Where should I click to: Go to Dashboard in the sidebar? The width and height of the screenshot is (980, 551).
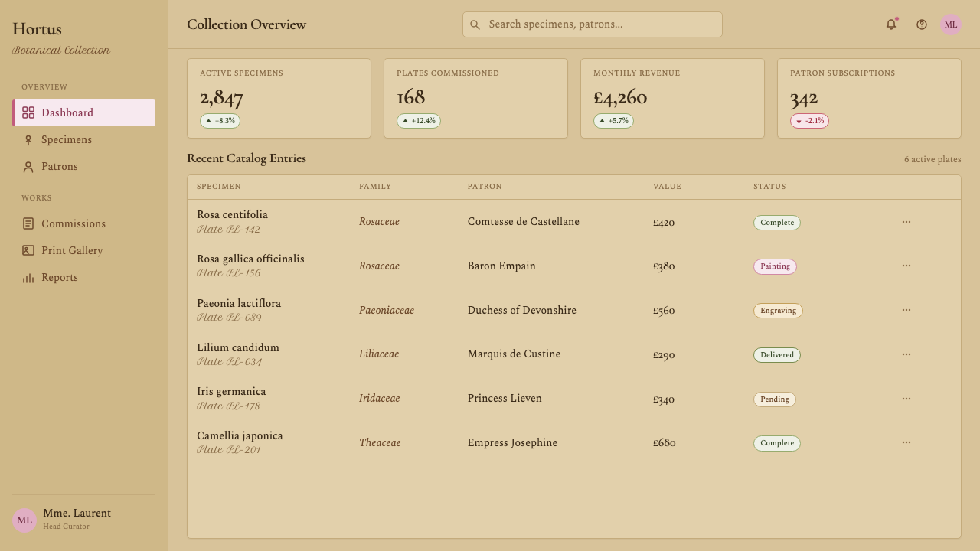point(84,112)
